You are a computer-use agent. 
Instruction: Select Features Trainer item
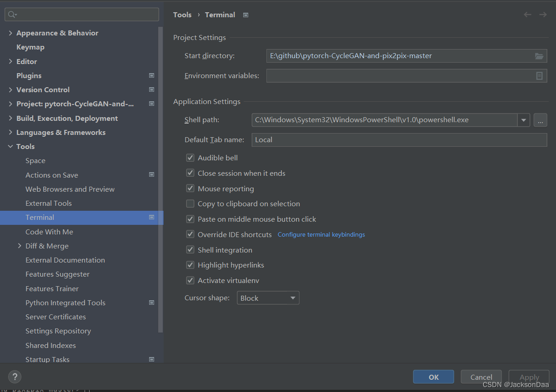(x=52, y=288)
